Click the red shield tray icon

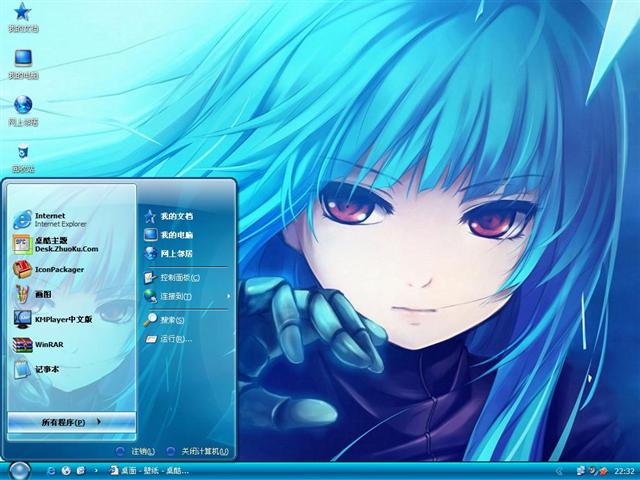tap(603, 471)
